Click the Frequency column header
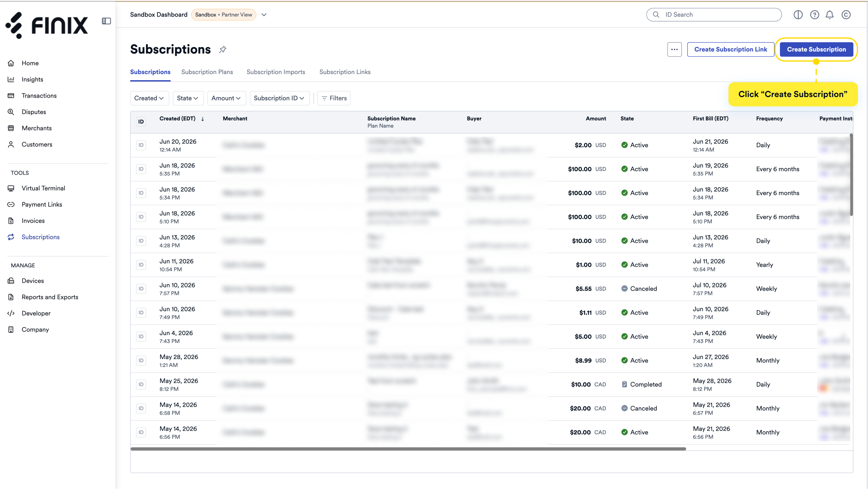 click(769, 119)
